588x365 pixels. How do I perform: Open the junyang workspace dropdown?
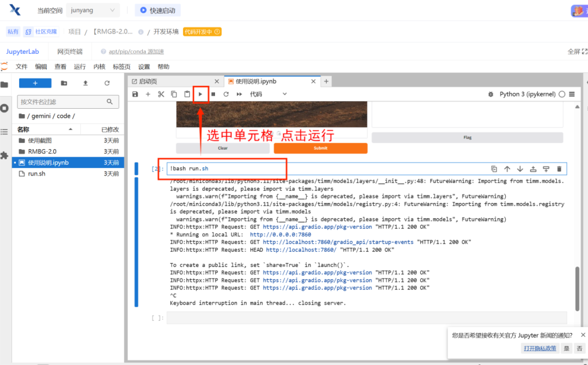pos(93,10)
